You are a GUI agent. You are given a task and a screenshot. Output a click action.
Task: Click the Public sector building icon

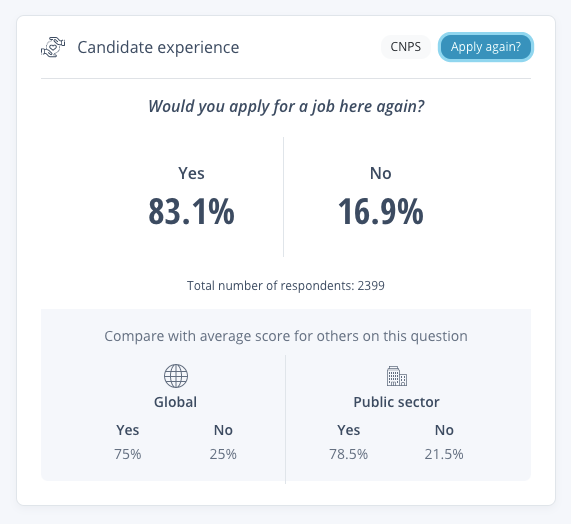pos(397,376)
